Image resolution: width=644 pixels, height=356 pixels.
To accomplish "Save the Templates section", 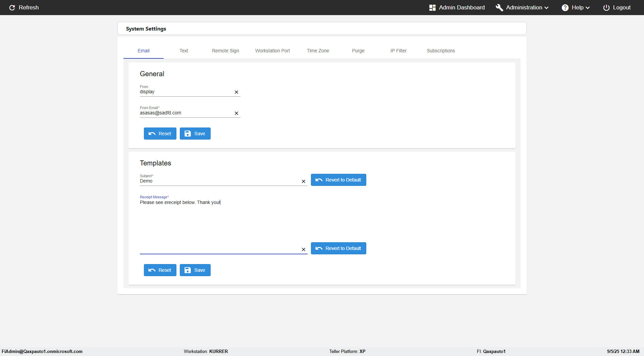I will (195, 270).
